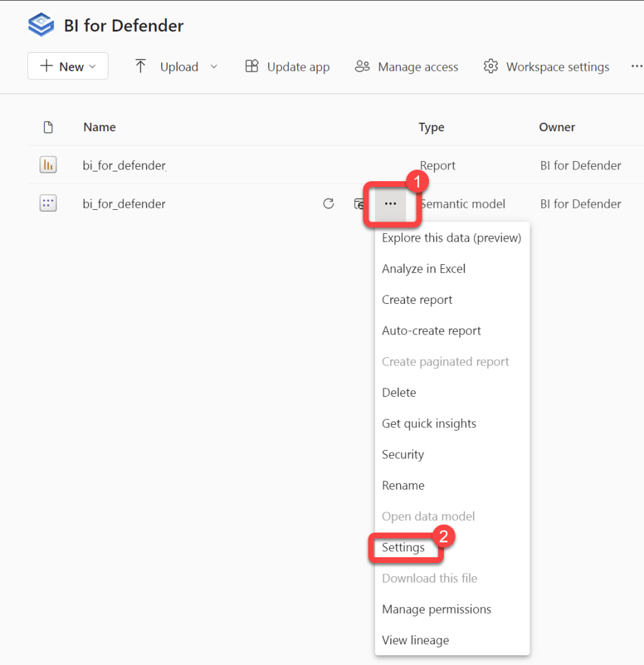Select Settings from the context menu
The image size is (644, 665).
pyautogui.click(x=403, y=547)
